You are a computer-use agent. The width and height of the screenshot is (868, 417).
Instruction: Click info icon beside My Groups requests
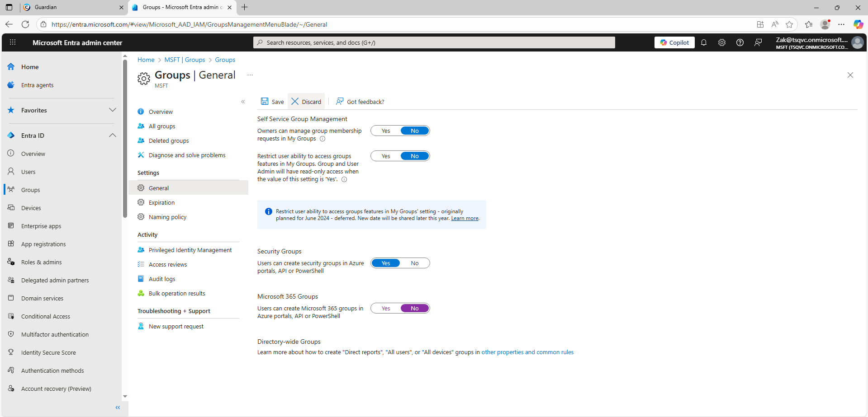[x=323, y=139]
